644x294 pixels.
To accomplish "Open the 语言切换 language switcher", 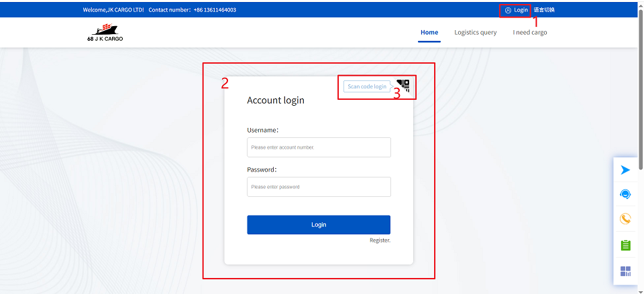I will (544, 10).
